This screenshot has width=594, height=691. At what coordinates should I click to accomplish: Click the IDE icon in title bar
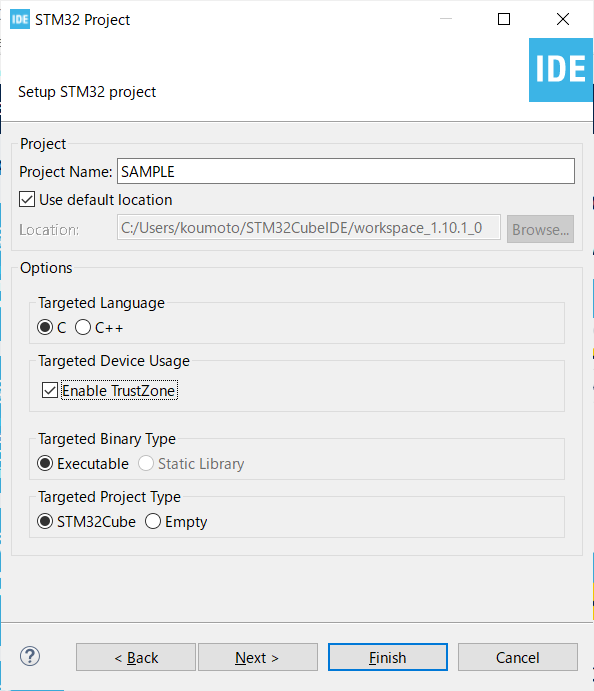(x=20, y=19)
